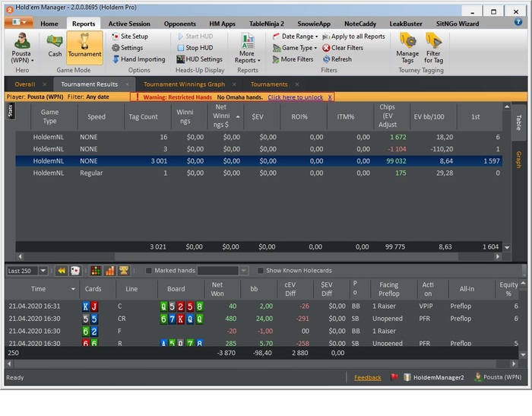Open the SitNGo Wizard tab
This screenshot has height=416, width=532.
tap(458, 24)
